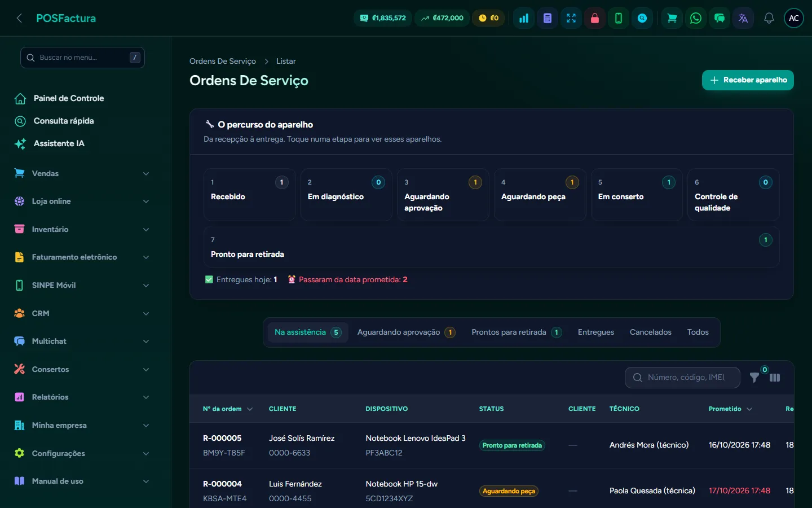Switch to the Todos tab

point(698,332)
